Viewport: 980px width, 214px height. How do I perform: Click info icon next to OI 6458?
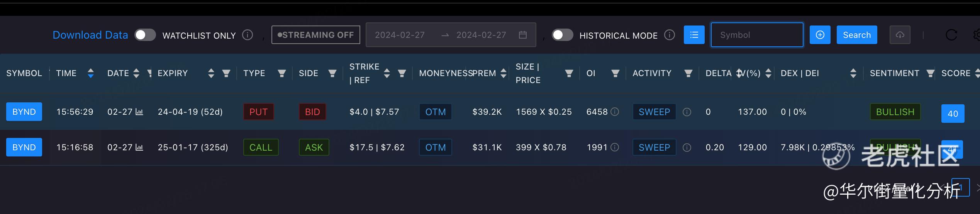(615, 112)
